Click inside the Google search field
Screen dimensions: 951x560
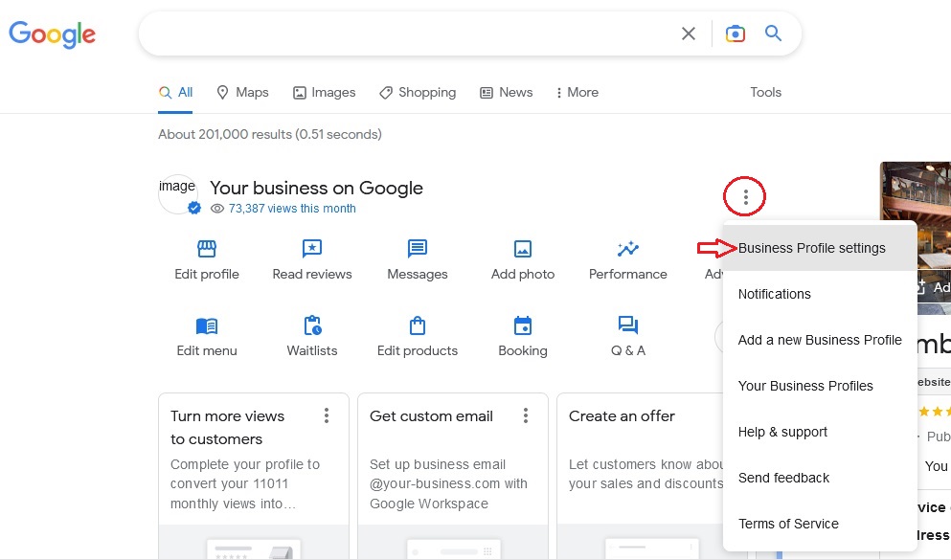(x=406, y=34)
